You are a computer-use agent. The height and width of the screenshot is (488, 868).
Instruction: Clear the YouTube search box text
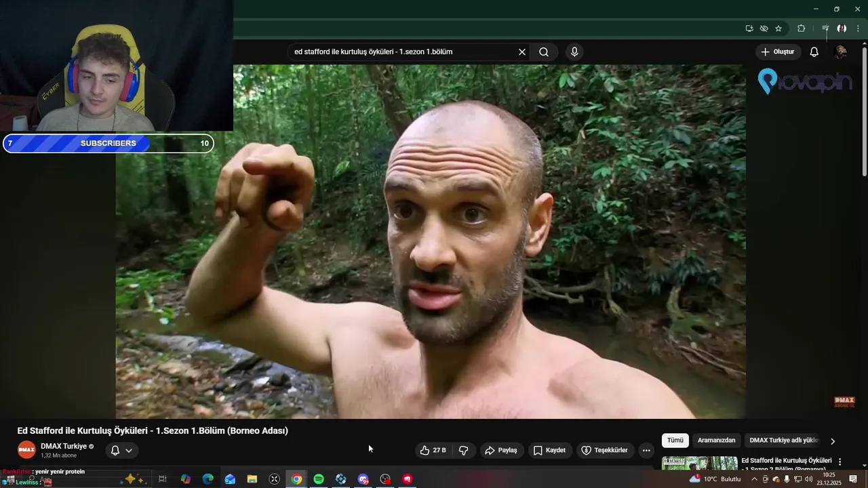point(522,52)
